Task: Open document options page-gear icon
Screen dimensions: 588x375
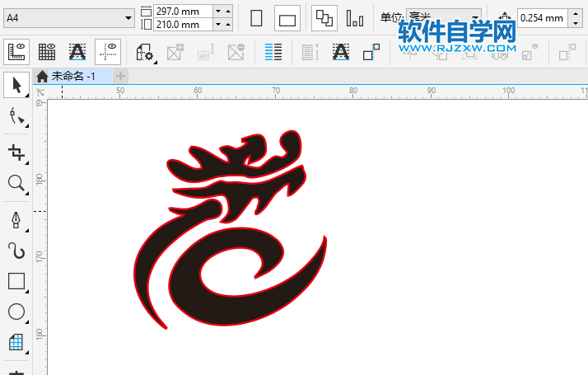Action: (x=145, y=52)
